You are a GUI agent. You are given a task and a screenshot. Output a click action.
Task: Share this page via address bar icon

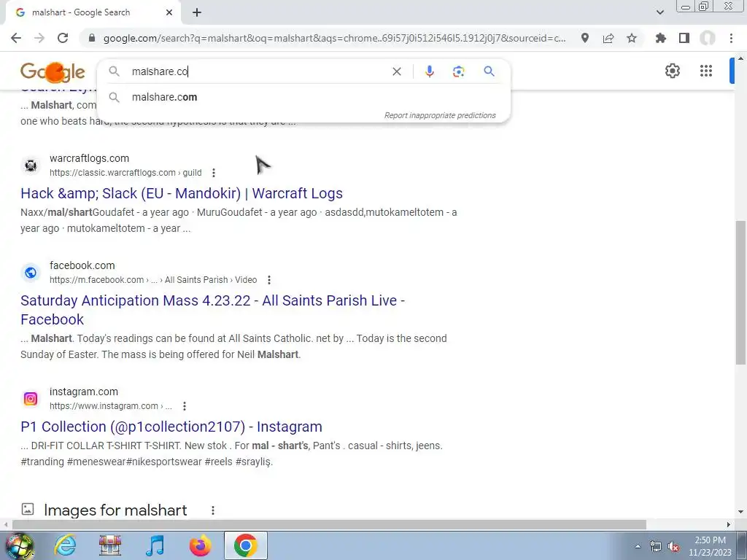coord(608,38)
